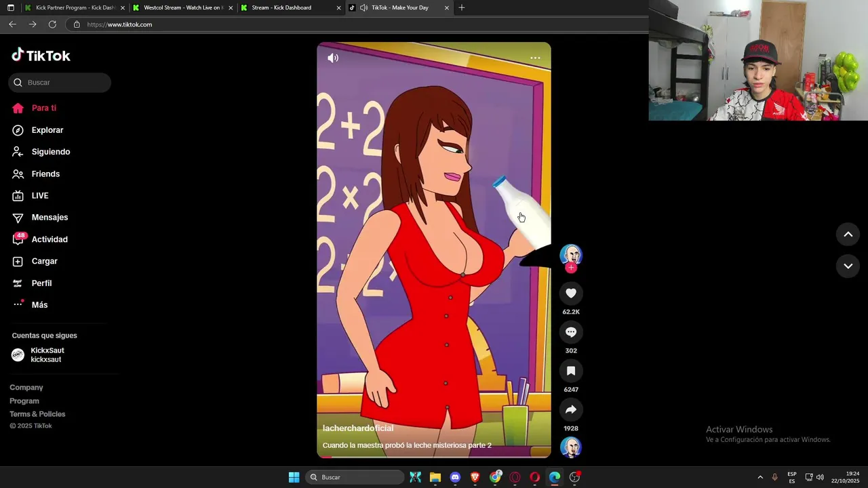868x488 pixels.
Task: Open the browser tab actions menu icon
Action: pyautogui.click(x=10, y=8)
